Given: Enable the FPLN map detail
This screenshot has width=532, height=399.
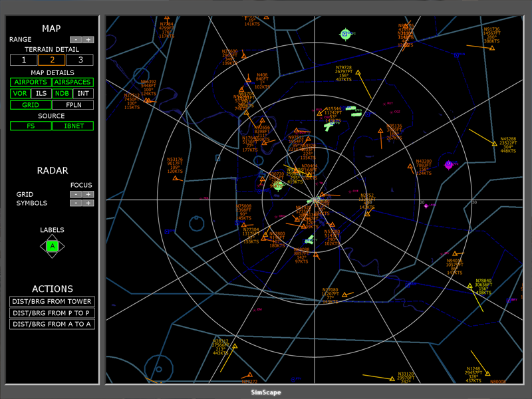Looking at the screenshot, I should pos(72,105).
